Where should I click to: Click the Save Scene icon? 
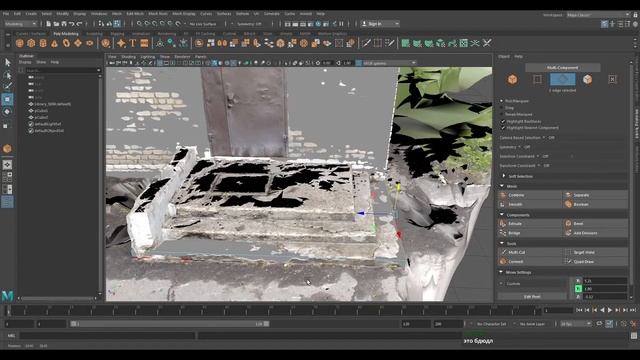pos(64,24)
